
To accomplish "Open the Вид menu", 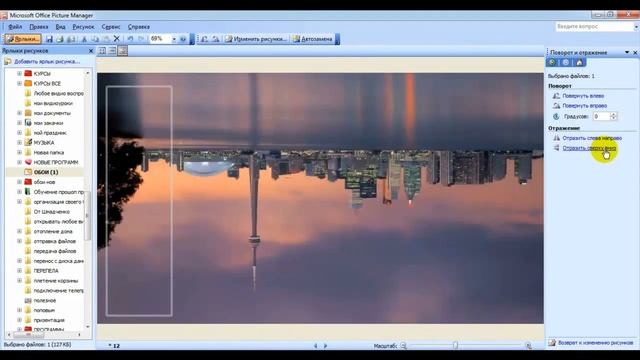I will coord(60,27).
